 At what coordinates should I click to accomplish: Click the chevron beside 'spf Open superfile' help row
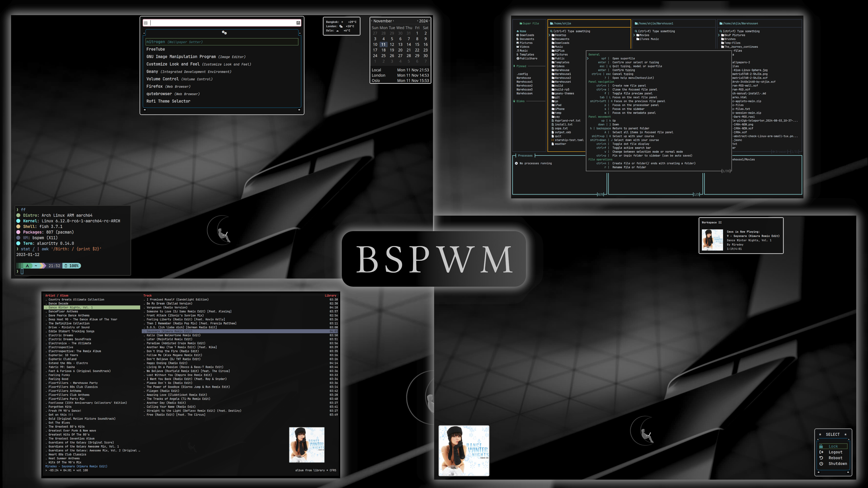pyautogui.click(x=588, y=58)
